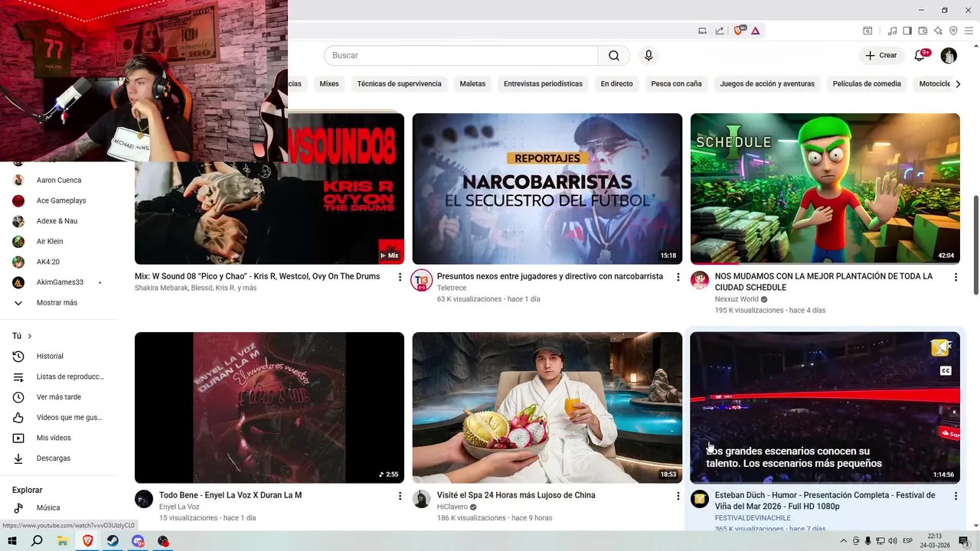Open the Brave Wallet icon

pyautogui.click(x=923, y=31)
